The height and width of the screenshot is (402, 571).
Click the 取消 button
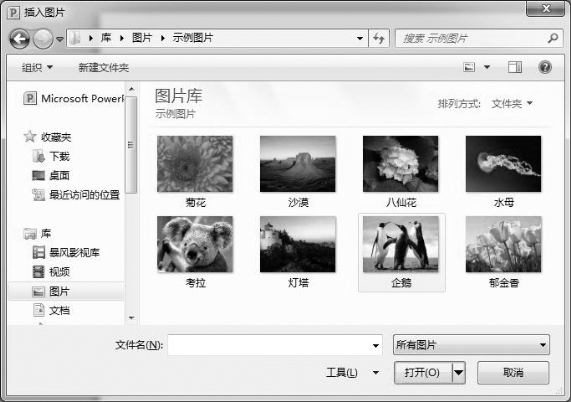[513, 373]
